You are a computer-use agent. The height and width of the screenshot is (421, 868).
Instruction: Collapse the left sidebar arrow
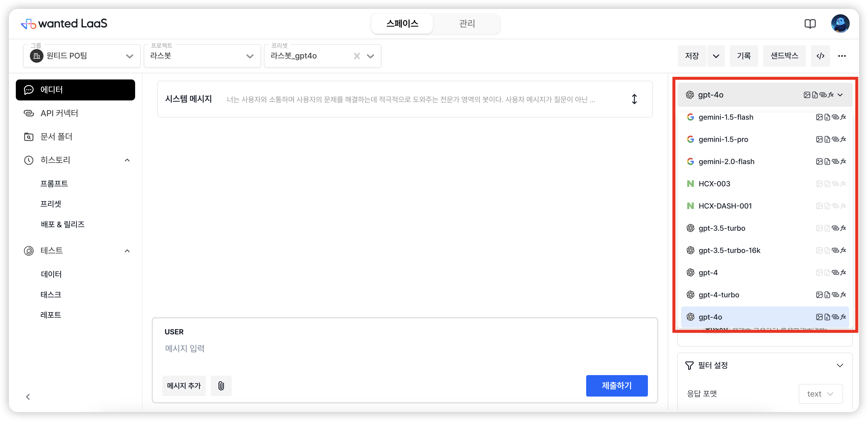(28, 397)
